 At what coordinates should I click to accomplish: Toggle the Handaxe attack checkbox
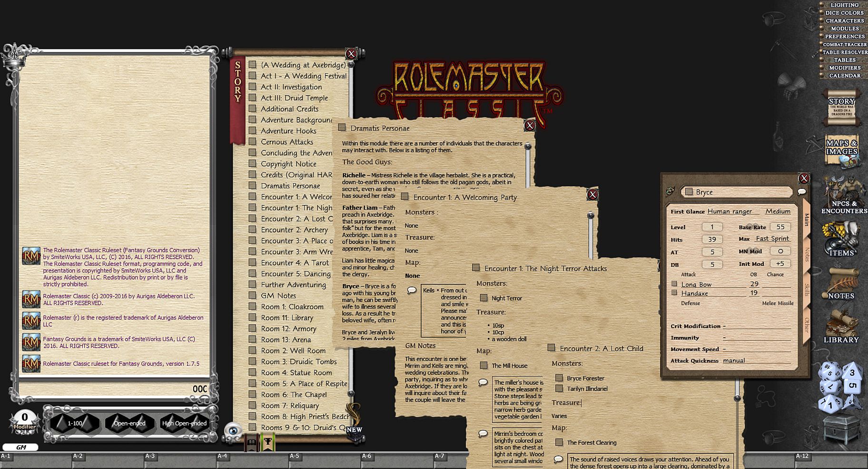[x=674, y=293]
